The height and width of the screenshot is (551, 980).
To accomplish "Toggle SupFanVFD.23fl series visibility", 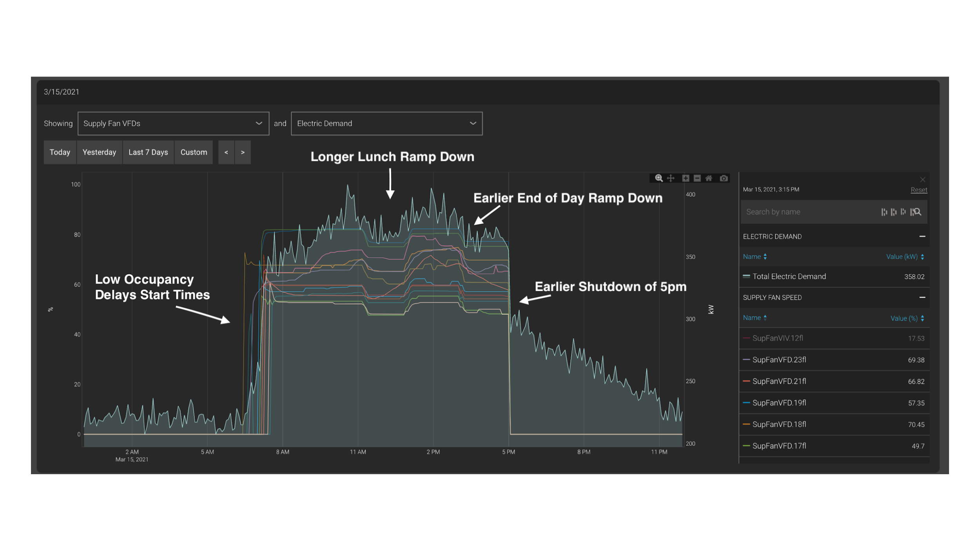I will 779,360.
